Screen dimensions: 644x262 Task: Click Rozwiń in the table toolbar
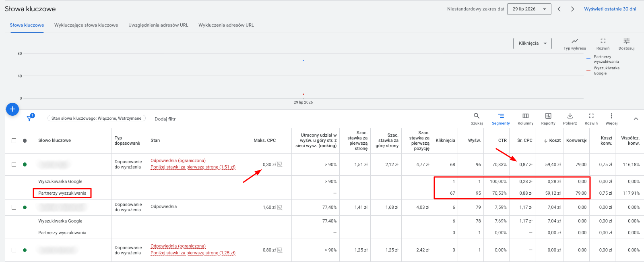pyautogui.click(x=591, y=116)
